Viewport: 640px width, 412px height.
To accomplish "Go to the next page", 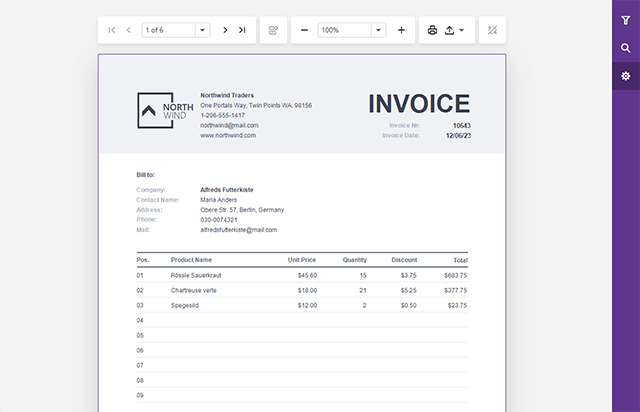I will tap(225, 30).
